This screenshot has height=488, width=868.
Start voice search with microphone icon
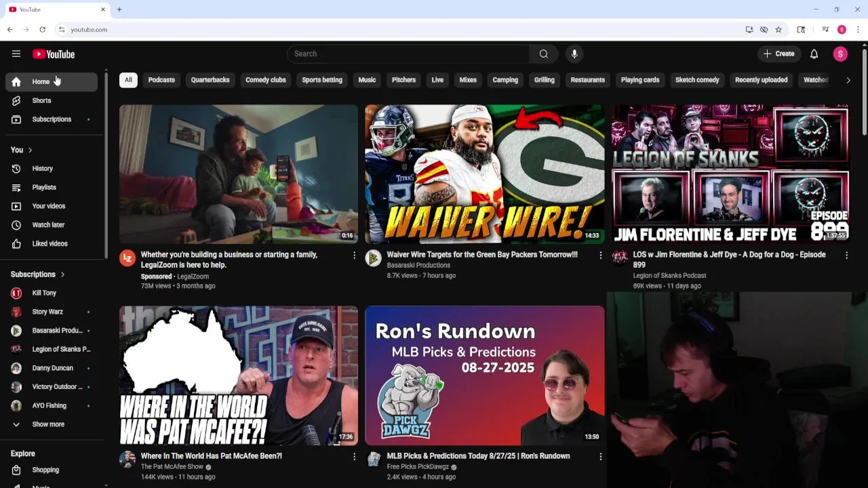pos(574,54)
